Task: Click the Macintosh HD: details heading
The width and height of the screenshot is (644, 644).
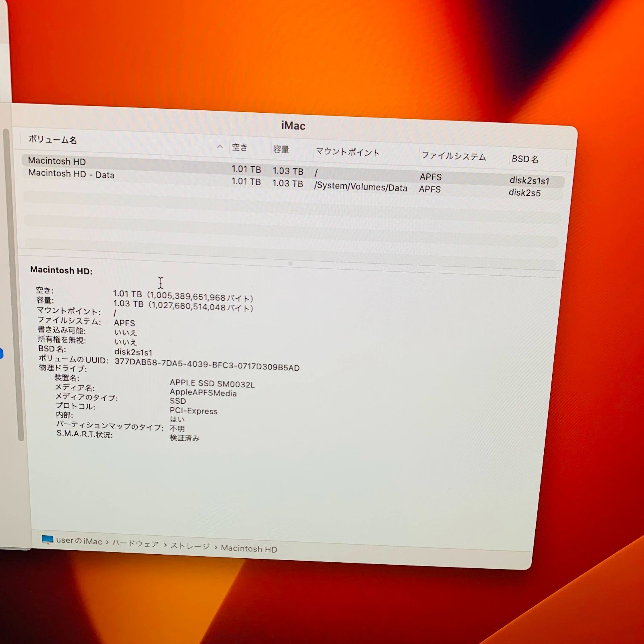Action: (x=61, y=270)
